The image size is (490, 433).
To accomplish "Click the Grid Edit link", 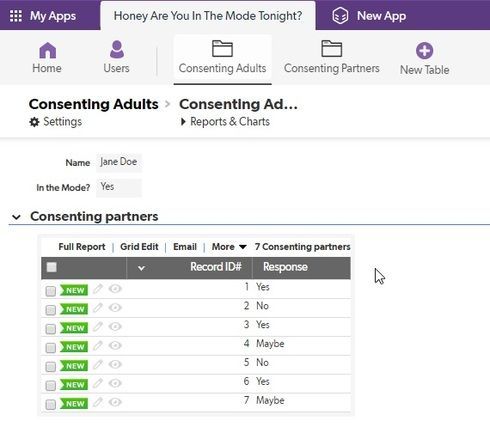I will [139, 247].
